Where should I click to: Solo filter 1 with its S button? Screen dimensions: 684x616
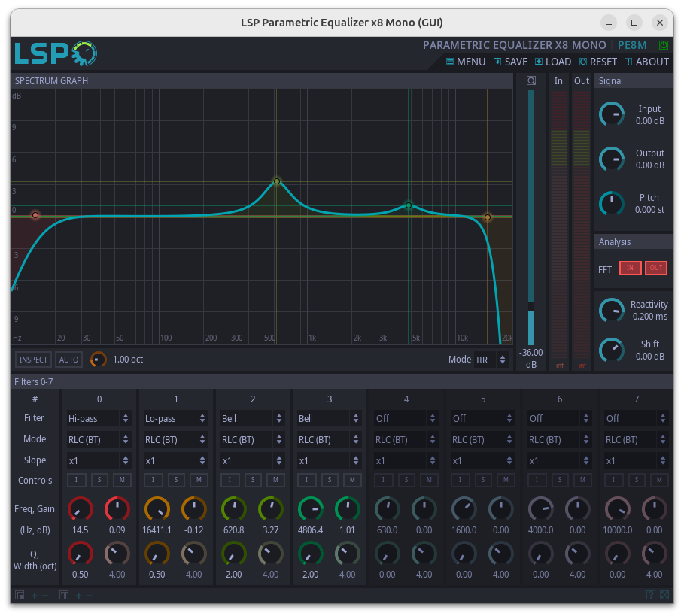tap(176, 480)
